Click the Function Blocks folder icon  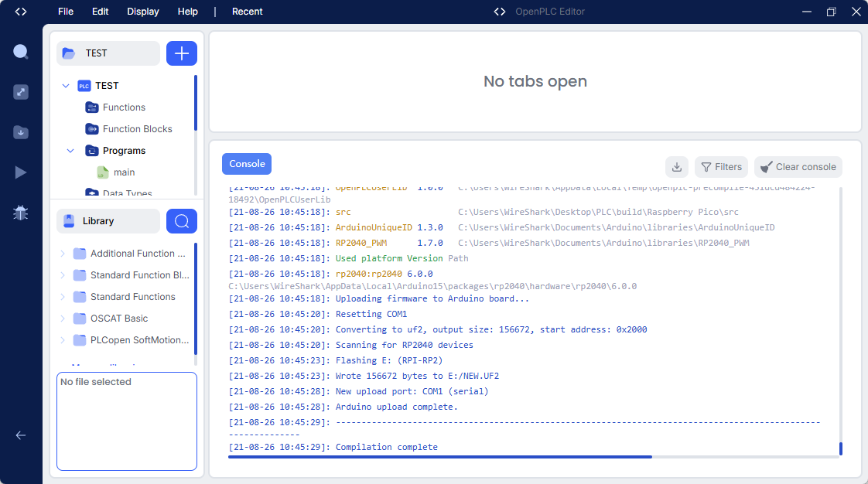92,129
